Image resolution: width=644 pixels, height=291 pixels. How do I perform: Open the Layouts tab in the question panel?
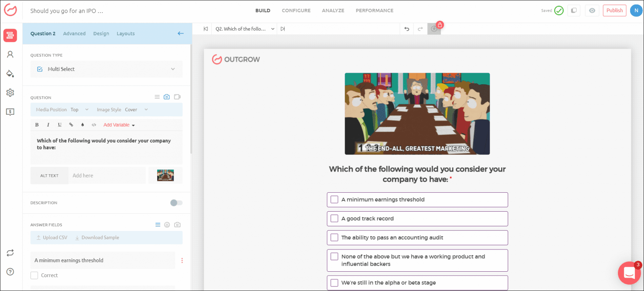tap(125, 33)
